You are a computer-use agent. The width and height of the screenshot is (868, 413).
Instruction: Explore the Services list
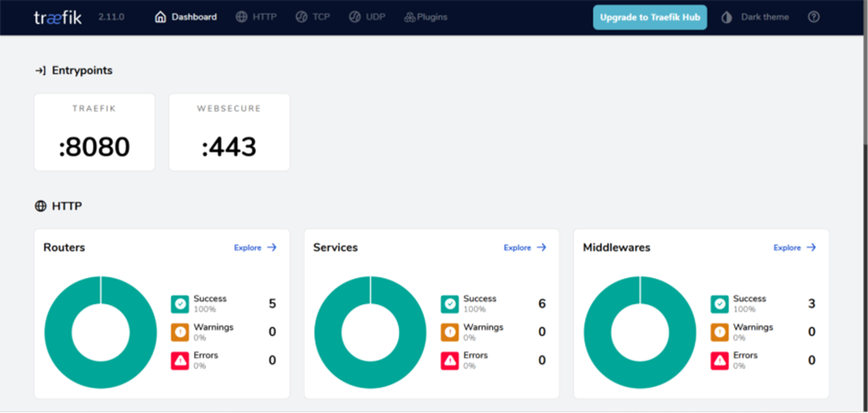pos(524,248)
